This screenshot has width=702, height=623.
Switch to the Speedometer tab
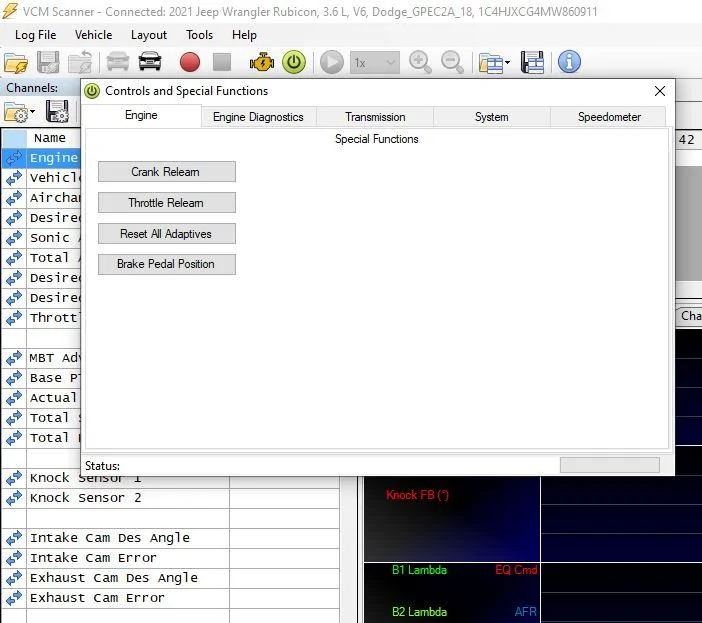(609, 117)
